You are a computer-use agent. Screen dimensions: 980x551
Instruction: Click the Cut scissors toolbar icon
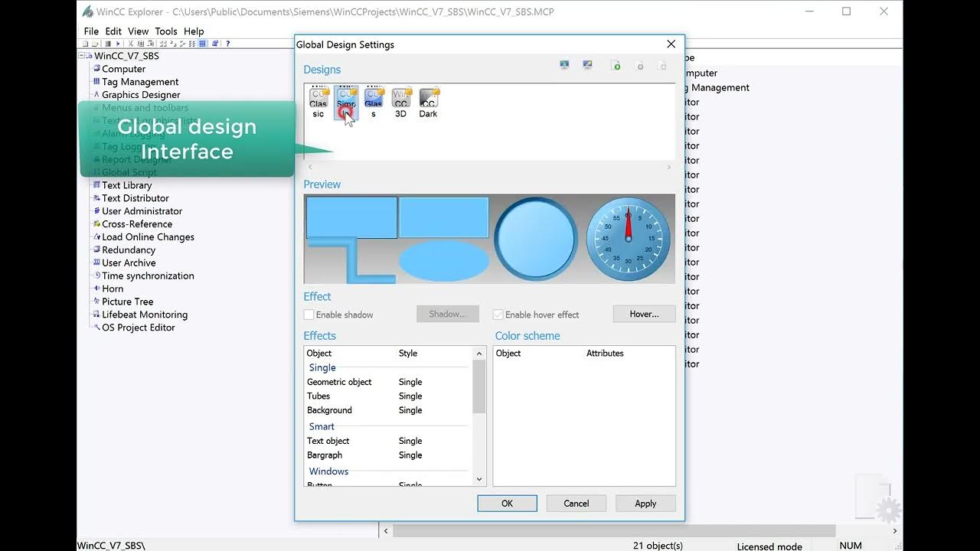pos(131,44)
